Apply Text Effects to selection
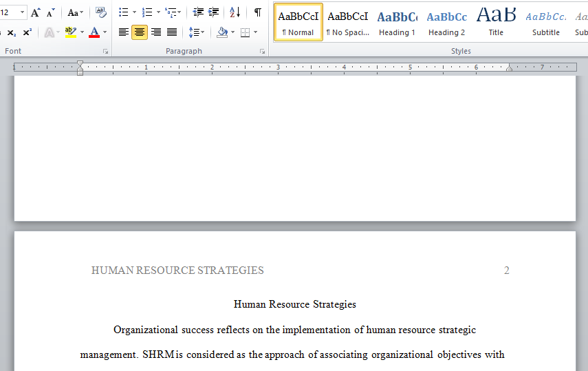 49,32
